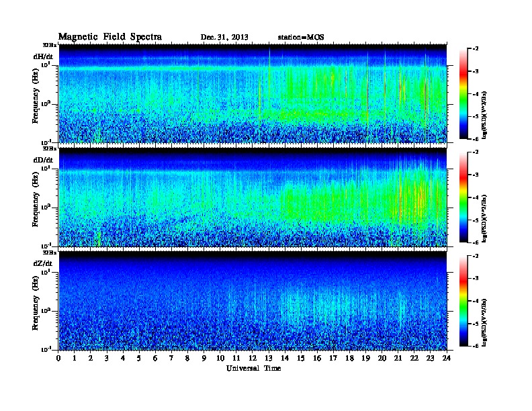
Task: Click hour 6 on time axis
Action: pyautogui.click(x=155, y=359)
